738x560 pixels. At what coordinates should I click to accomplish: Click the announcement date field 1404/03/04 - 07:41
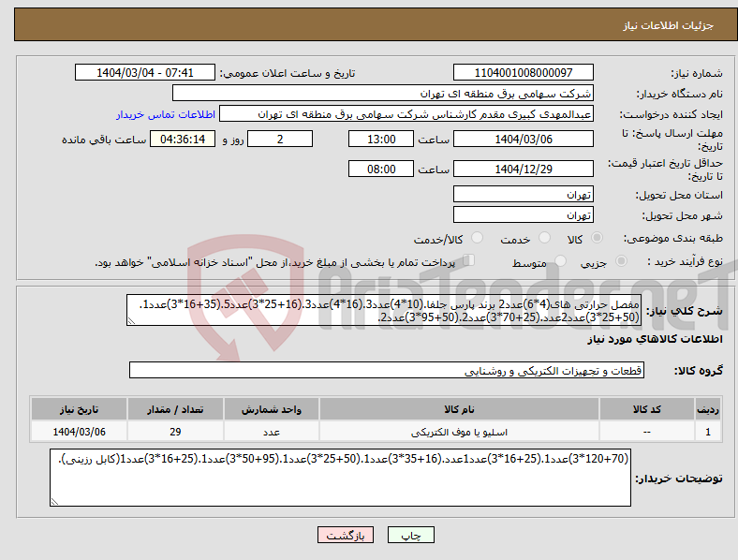tap(145, 73)
